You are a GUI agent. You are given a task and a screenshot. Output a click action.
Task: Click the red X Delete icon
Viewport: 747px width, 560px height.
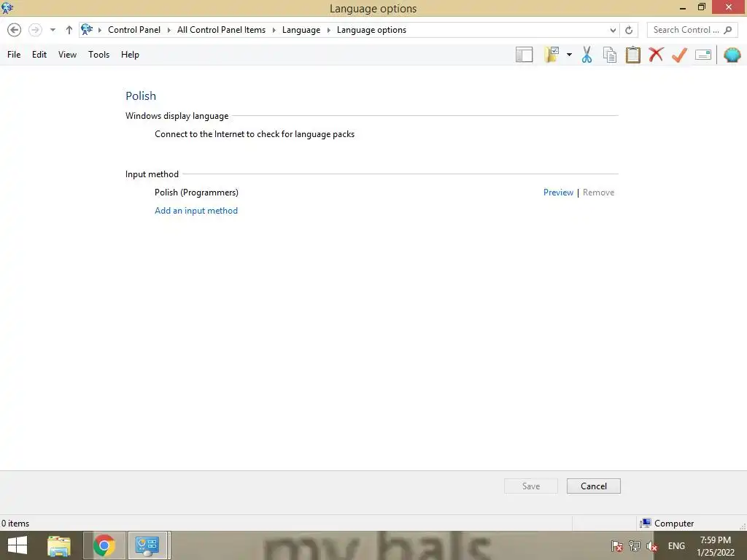(656, 55)
